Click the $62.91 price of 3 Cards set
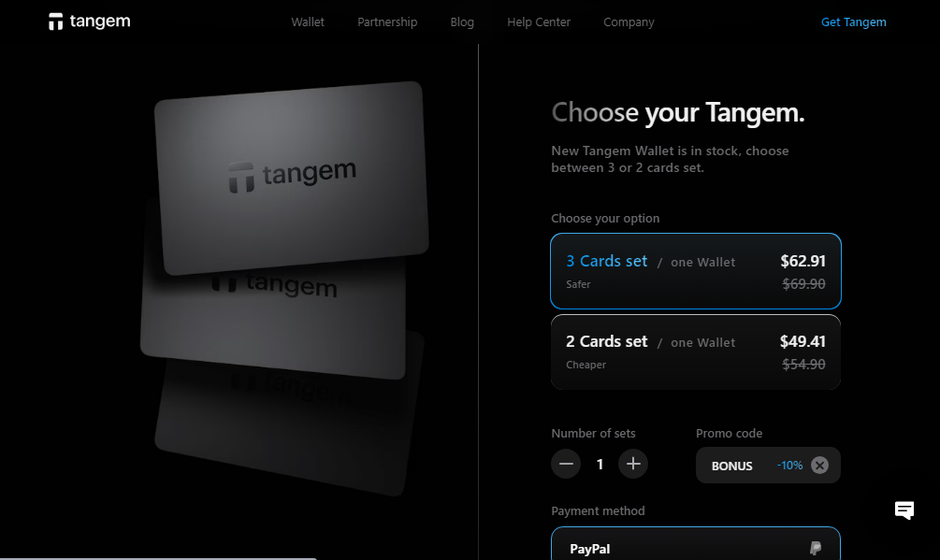The width and height of the screenshot is (940, 560). click(803, 261)
